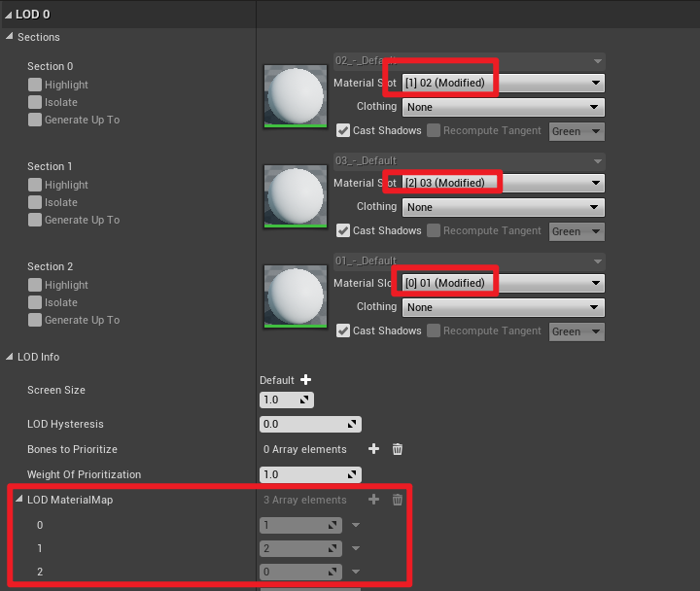Open Clothing dropdown for Section 1
Image resolution: width=700 pixels, height=591 pixels.
504,207
